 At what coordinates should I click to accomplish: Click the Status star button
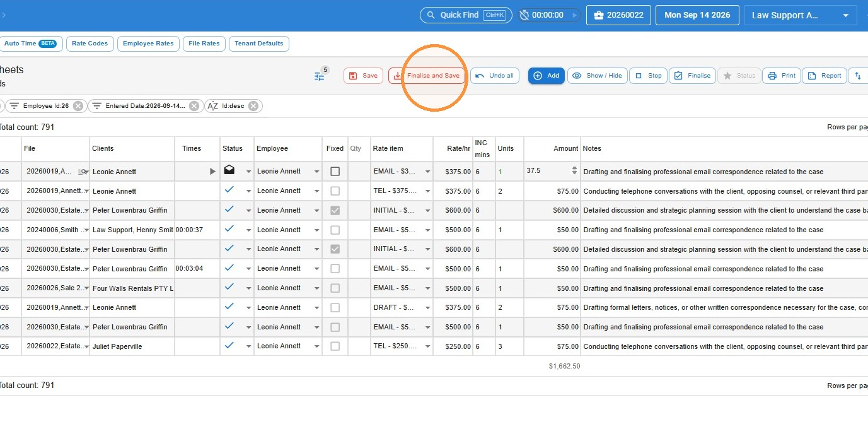(739, 76)
